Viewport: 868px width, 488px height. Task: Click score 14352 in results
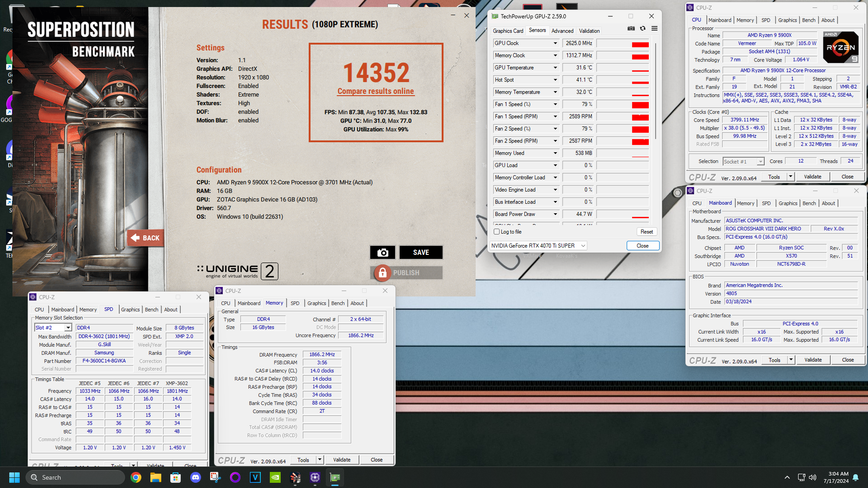(376, 72)
